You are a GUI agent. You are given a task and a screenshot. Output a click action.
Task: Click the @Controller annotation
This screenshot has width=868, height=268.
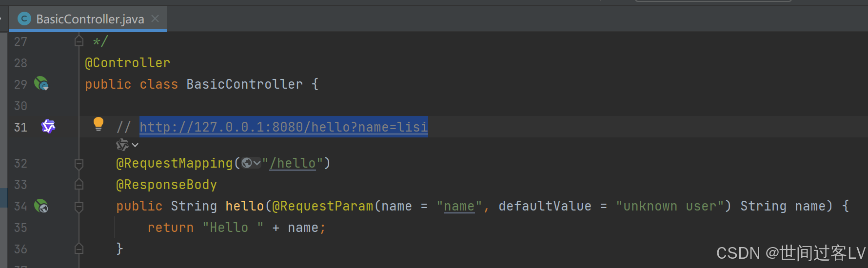tap(128, 63)
